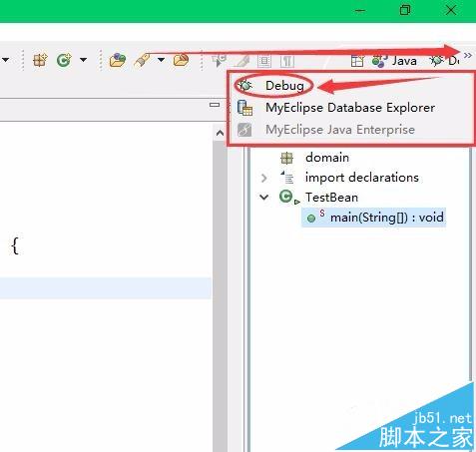Image resolution: width=476 pixels, height=452 pixels.
Task: Click the show more perspectives chevron
Action: (x=468, y=55)
